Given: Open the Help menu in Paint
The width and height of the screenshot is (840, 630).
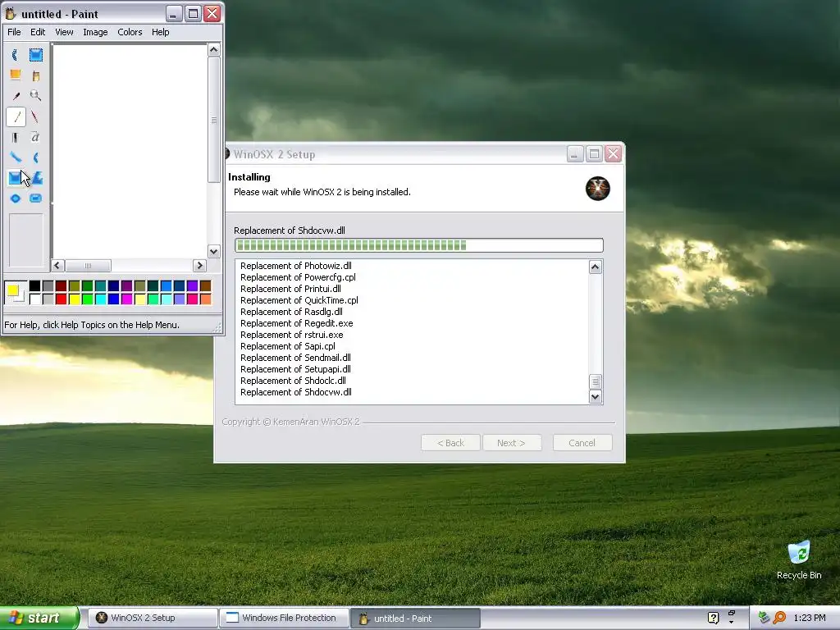Looking at the screenshot, I should (160, 32).
